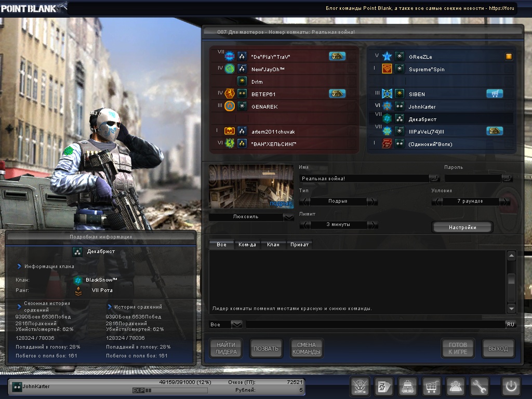Click the rank badge next to Dr!m
The image size is (532, 399).
(x=242, y=82)
